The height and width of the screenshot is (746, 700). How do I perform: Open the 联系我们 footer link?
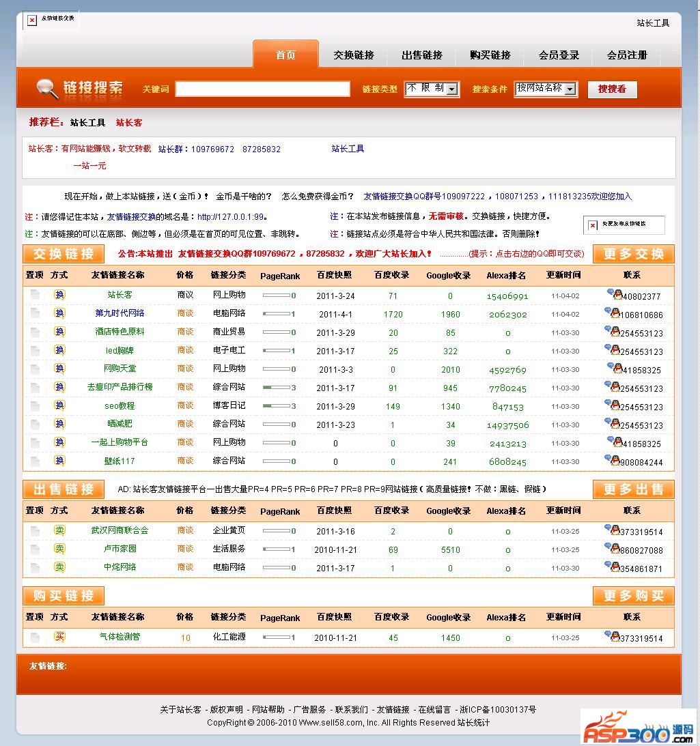click(x=352, y=709)
